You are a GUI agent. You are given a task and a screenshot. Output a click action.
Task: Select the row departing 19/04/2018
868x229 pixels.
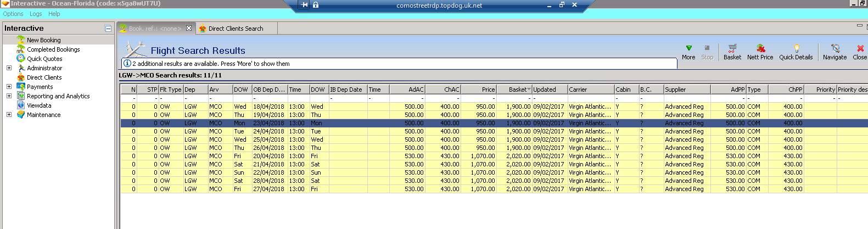pos(494,115)
